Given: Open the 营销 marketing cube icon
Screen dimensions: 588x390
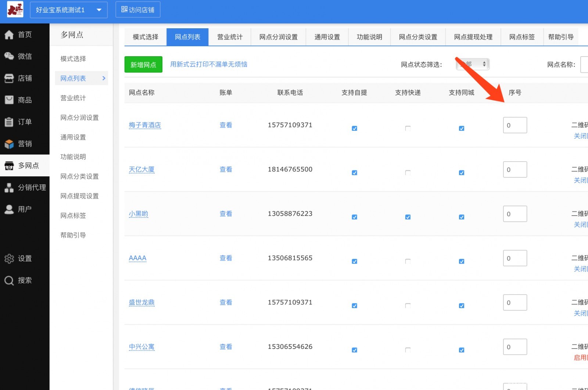Looking at the screenshot, I should click(x=9, y=144).
